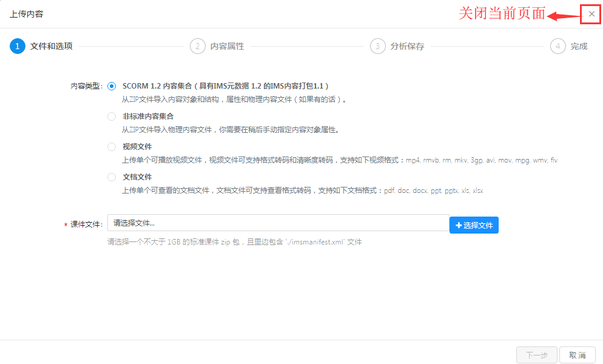603x364 pixels.
Task: Click the step 3 circle icon
Action: [378, 46]
